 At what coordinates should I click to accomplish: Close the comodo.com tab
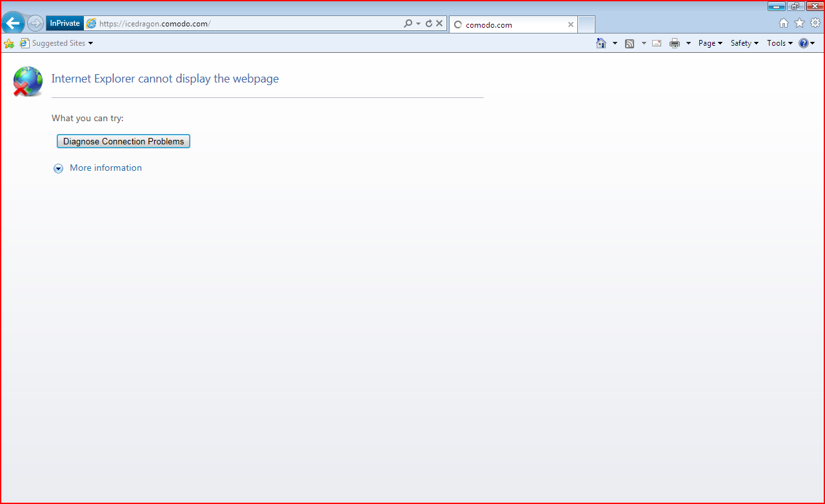[570, 24]
